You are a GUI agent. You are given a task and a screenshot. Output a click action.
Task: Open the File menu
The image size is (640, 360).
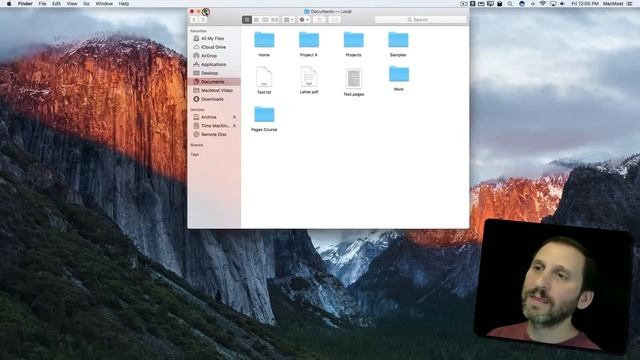(x=42, y=4)
